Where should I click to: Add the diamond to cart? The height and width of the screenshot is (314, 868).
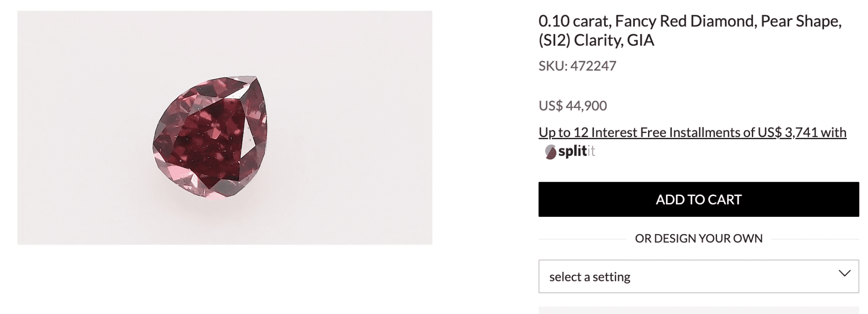coord(698,199)
